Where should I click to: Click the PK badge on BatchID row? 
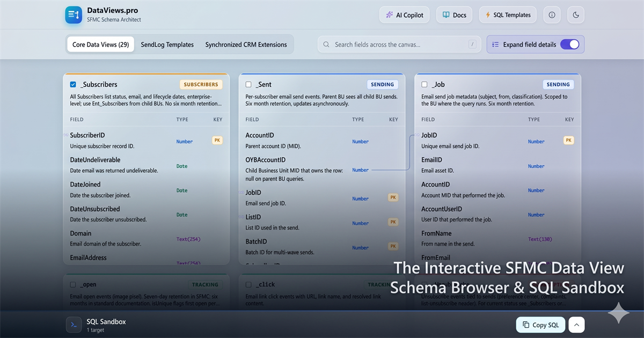[393, 247]
